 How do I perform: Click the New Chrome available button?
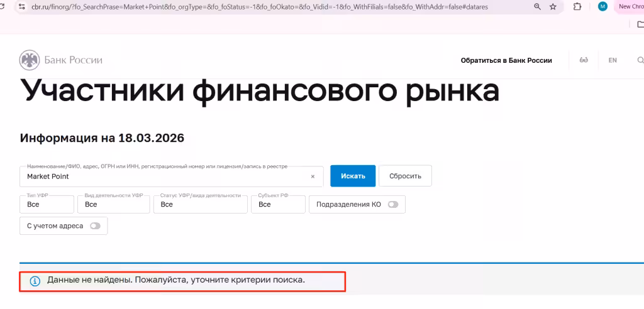pyautogui.click(x=629, y=6)
